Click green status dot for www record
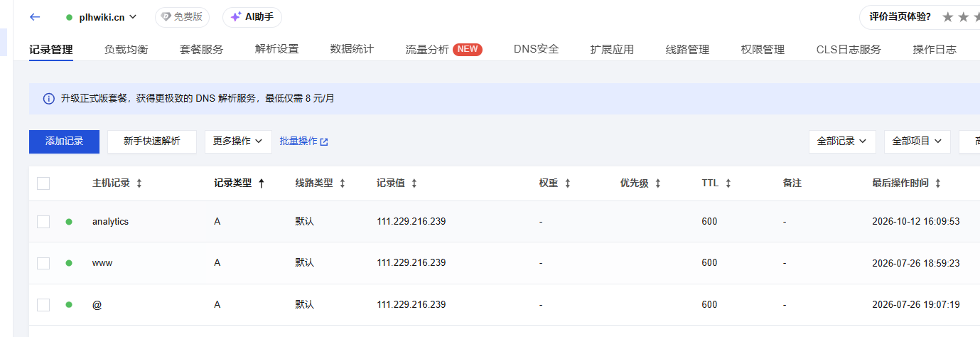This screenshot has height=337, width=980. (69, 263)
